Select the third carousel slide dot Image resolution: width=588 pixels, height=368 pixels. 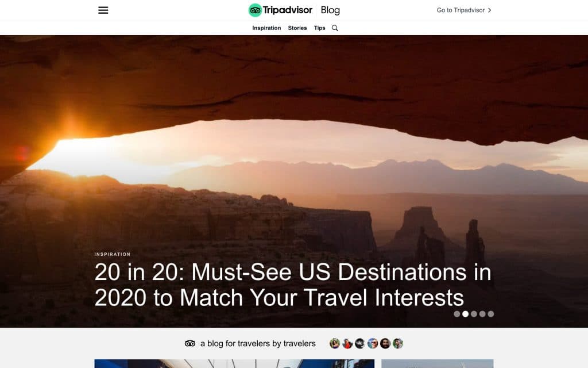(474, 314)
